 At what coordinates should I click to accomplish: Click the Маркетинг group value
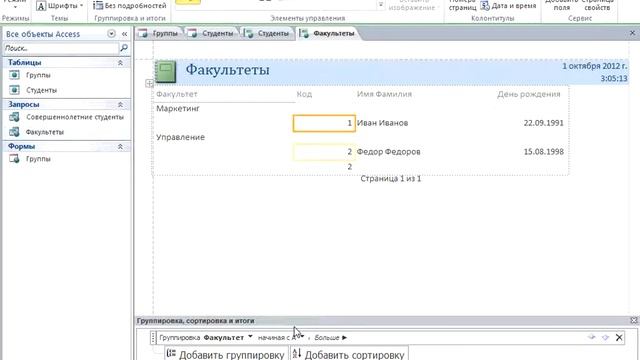[x=178, y=109]
